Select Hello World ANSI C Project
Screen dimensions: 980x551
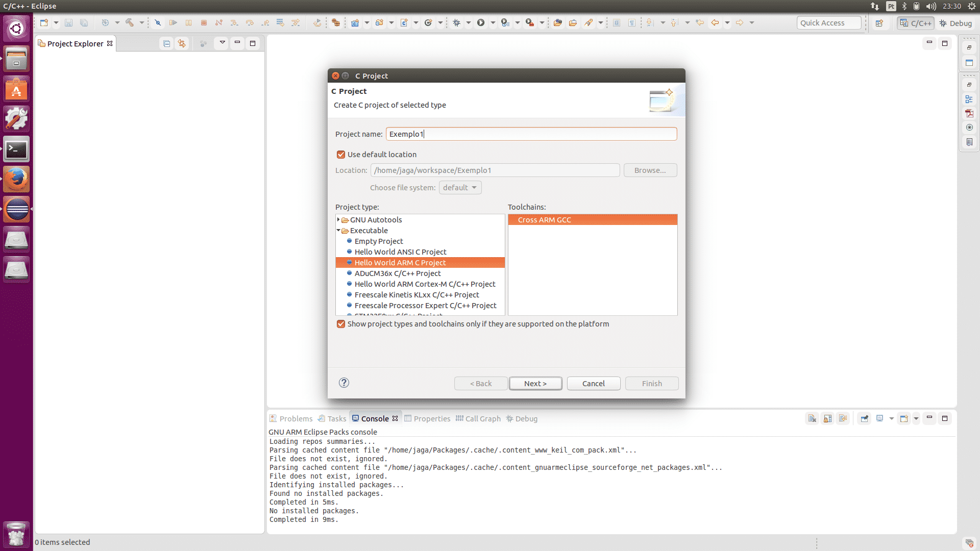point(400,252)
